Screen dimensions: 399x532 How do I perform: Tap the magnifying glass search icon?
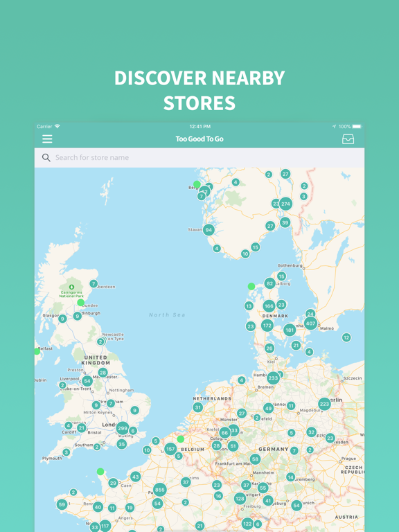coord(46,157)
